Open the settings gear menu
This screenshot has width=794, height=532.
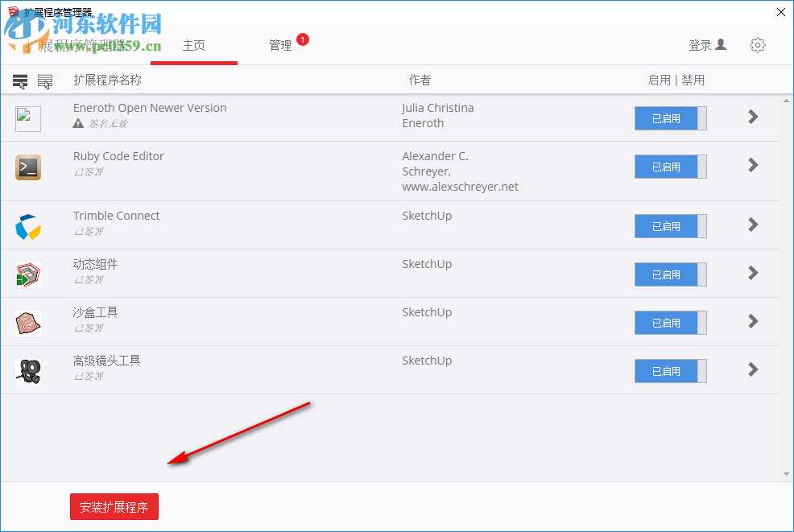pos(757,45)
